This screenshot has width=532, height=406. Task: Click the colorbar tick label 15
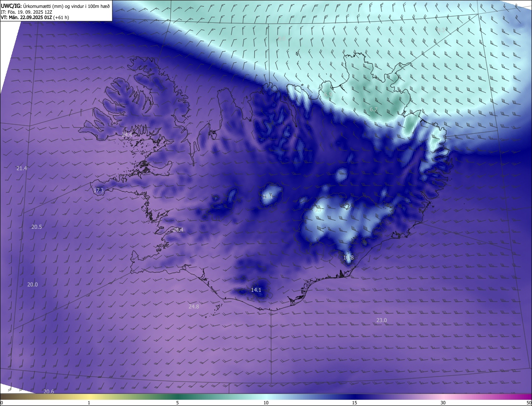click(355, 403)
